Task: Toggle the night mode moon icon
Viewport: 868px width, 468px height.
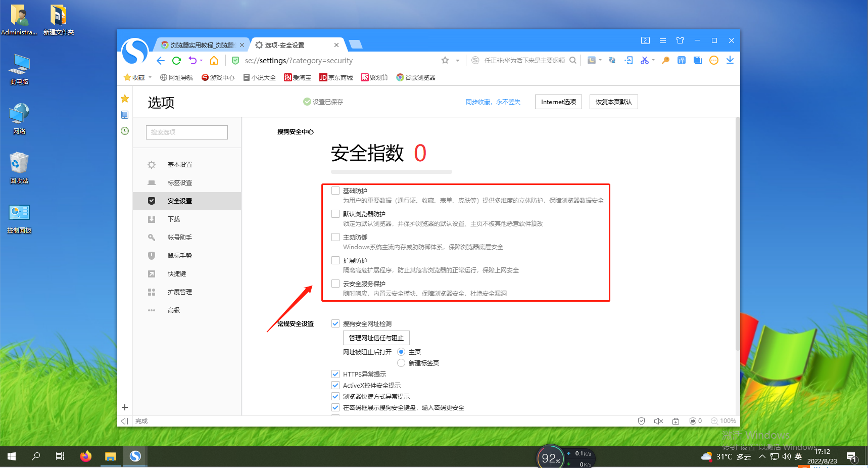Action: pyautogui.click(x=592, y=60)
